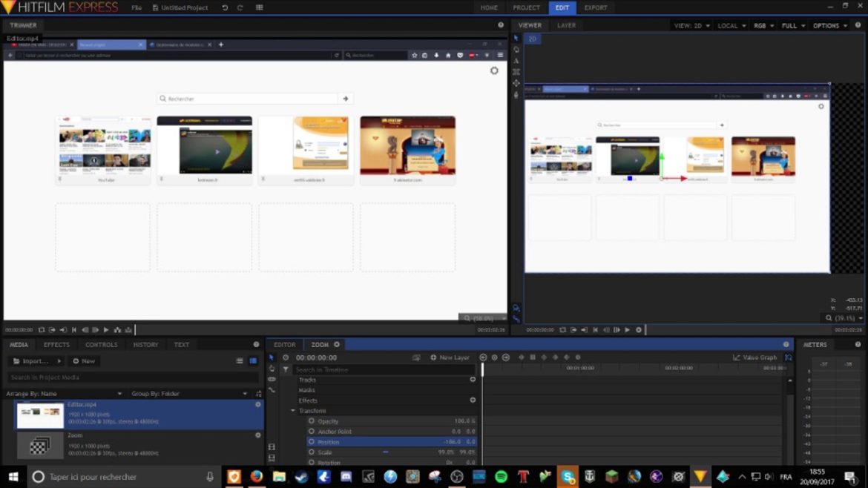Toggle keyframing for Position property
868x488 pixels.
coord(312,442)
